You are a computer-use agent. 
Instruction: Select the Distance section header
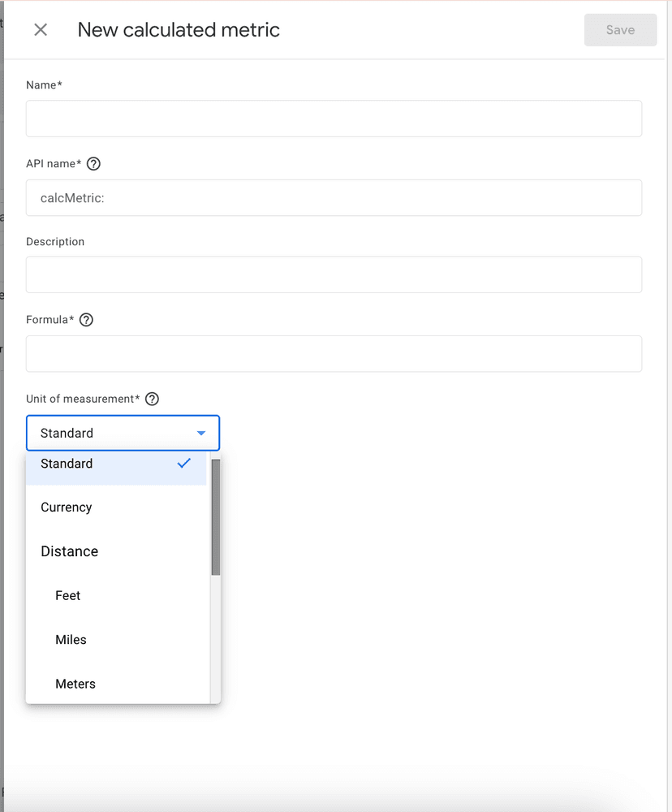(x=68, y=551)
